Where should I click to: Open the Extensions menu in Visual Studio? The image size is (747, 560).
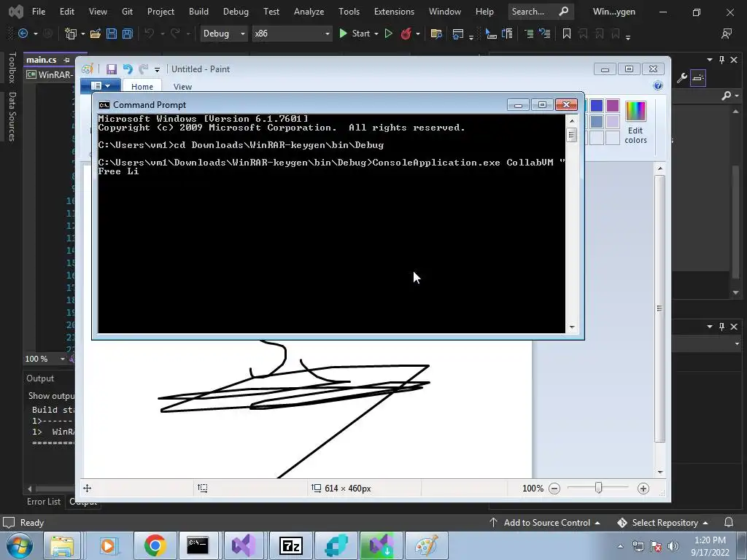coord(394,12)
